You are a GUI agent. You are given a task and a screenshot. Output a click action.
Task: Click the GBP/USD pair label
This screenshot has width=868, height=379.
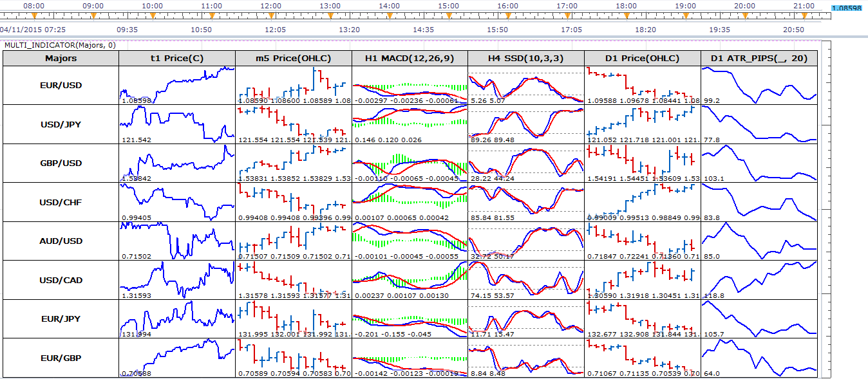(61, 163)
